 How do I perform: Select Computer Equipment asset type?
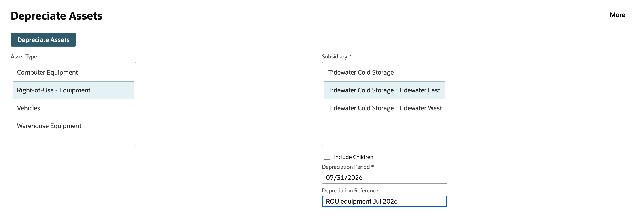pyautogui.click(x=73, y=72)
